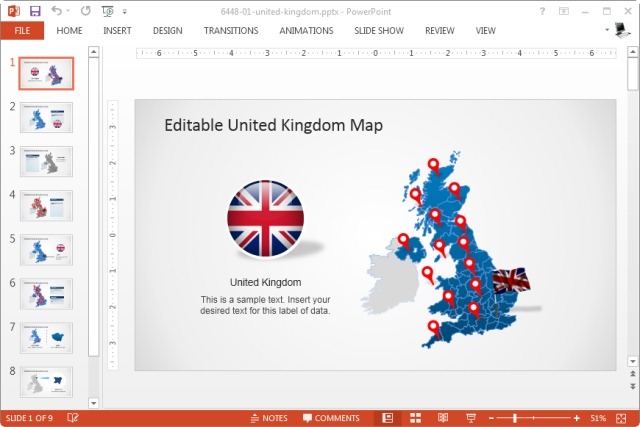Select slide 3 thumbnail with gray map
640x427 pixels.
46,162
